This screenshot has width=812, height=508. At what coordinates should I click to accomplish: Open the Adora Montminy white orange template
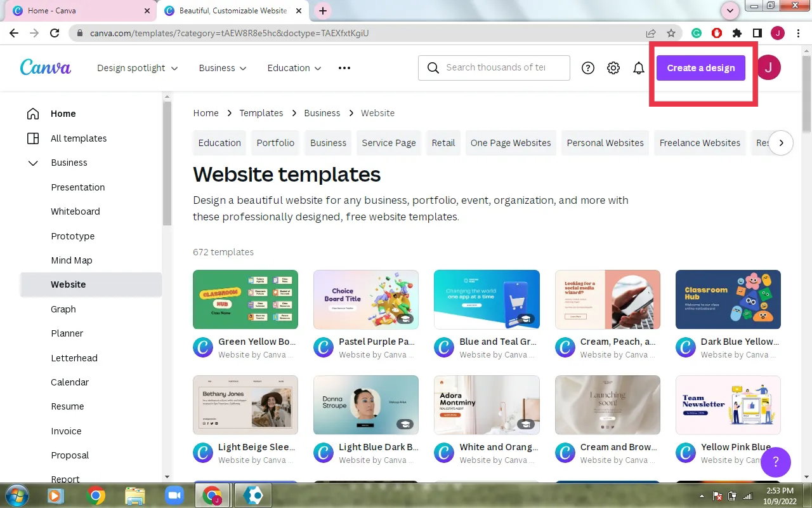[487, 404]
